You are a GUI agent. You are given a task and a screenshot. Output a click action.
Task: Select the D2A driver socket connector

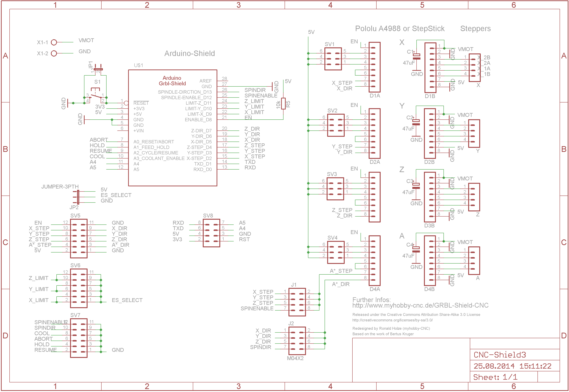375,133
